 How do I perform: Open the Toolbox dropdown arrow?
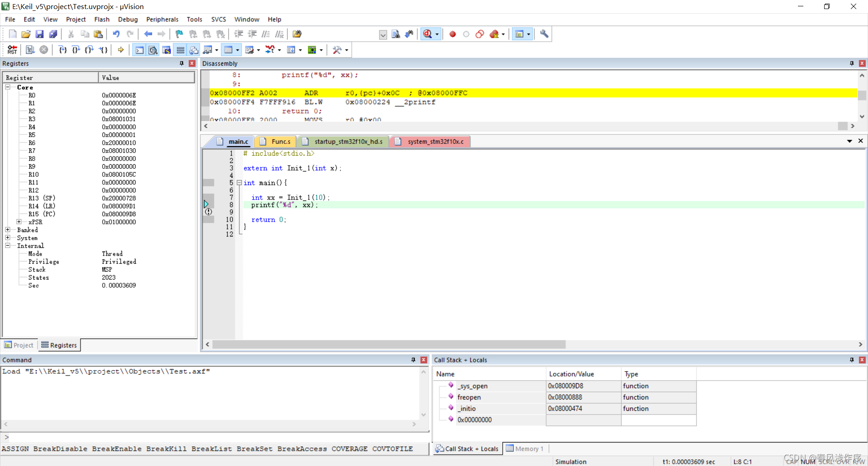click(x=347, y=50)
